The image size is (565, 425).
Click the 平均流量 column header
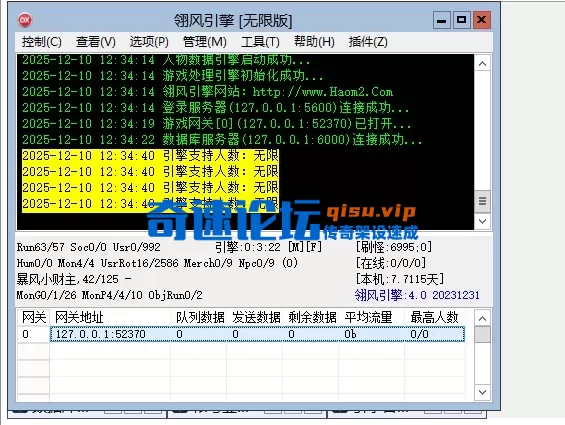[372, 318]
